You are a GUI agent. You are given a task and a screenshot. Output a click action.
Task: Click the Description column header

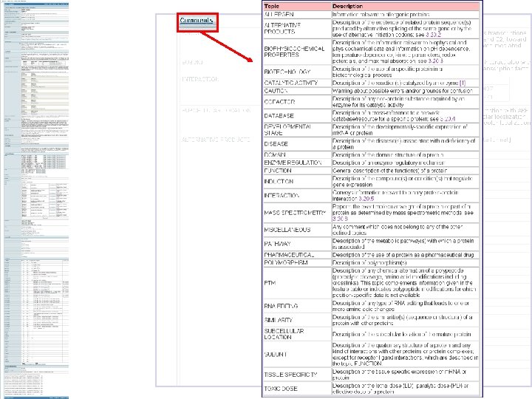click(406, 6)
